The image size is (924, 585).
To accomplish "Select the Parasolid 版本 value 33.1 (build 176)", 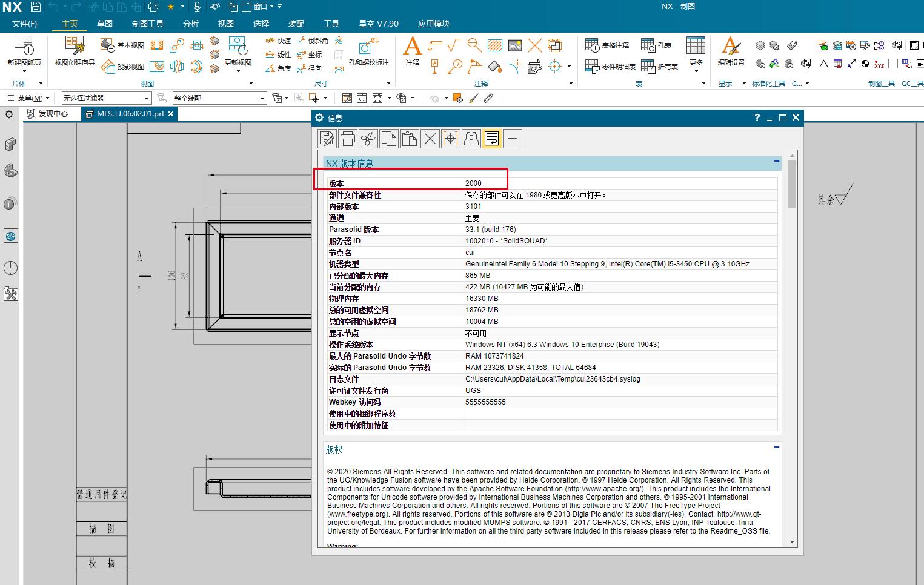I will coord(620,230).
